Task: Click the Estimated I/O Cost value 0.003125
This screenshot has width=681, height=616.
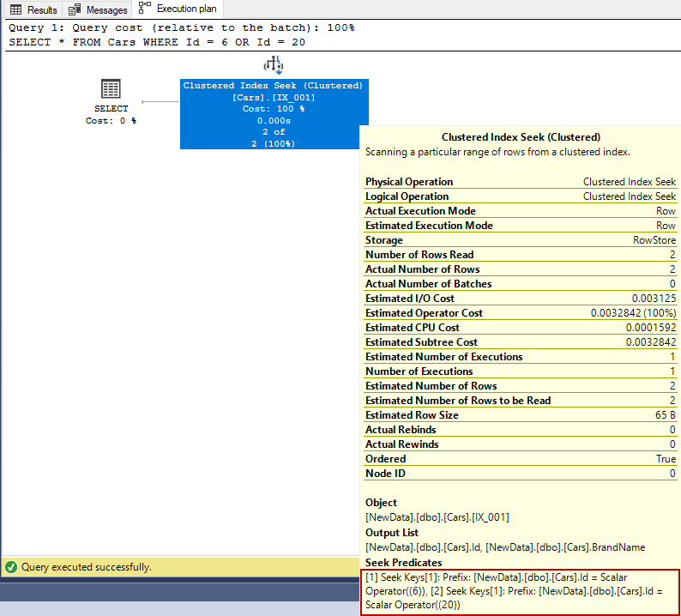Action: tap(654, 299)
